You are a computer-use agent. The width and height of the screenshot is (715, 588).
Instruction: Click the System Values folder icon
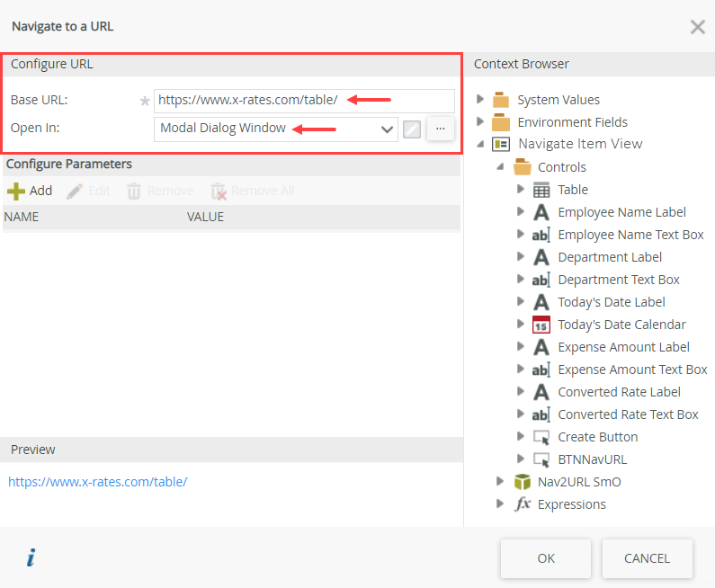(501, 100)
